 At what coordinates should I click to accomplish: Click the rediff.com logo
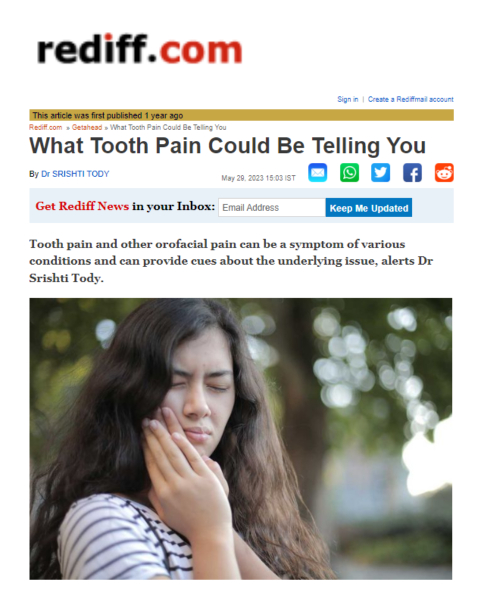[x=140, y=49]
